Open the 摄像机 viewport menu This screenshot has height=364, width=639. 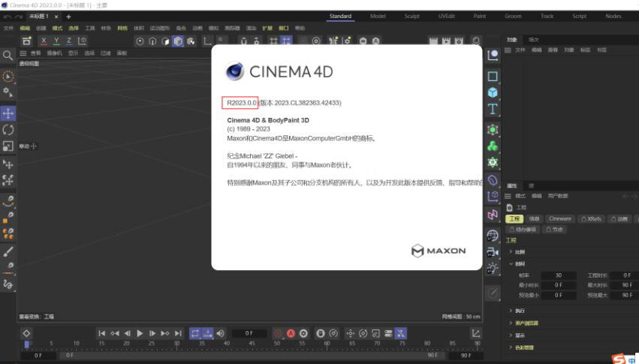click(54, 53)
